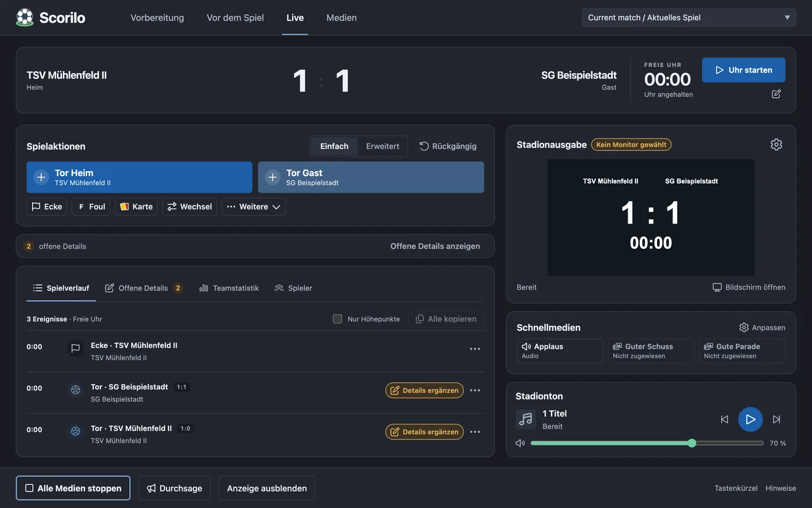
Task: Switch to Spieler tab
Action: [x=293, y=288]
